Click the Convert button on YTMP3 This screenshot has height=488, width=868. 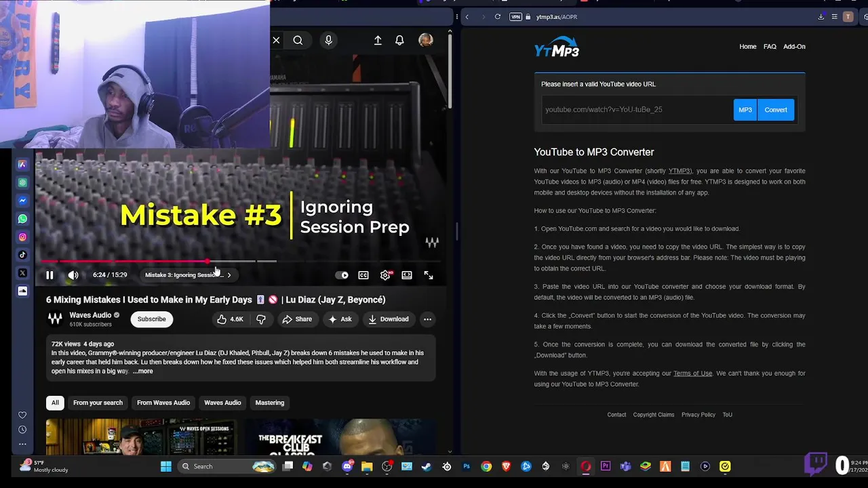tap(776, 110)
